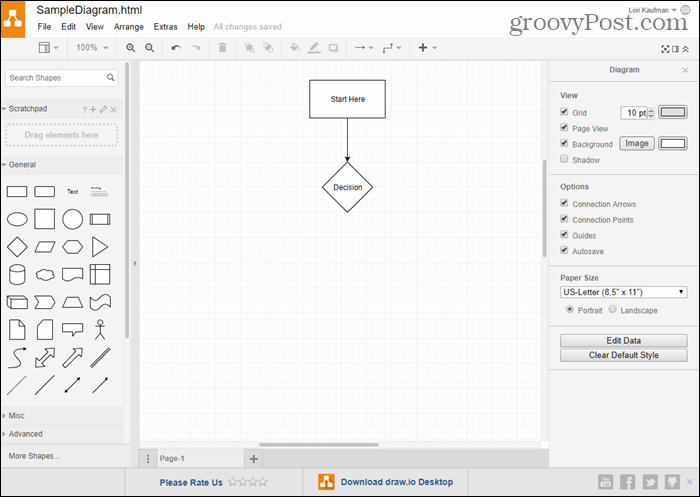This screenshot has height=497, width=700.
Task: Open the File menu
Action: coord(44,27)
